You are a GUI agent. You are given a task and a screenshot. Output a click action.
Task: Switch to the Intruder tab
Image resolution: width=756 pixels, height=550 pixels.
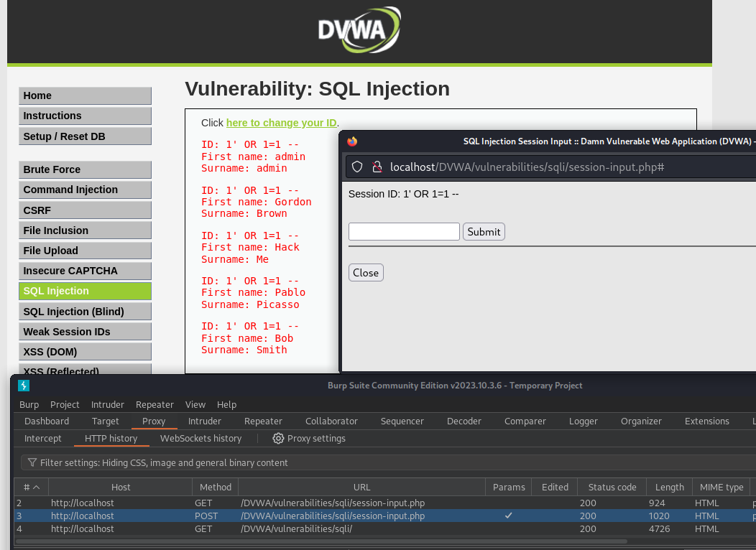click(204, 421)
